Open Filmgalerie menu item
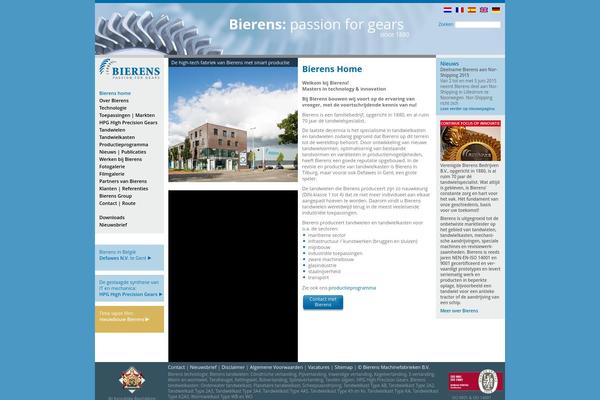 coord(112,174)
